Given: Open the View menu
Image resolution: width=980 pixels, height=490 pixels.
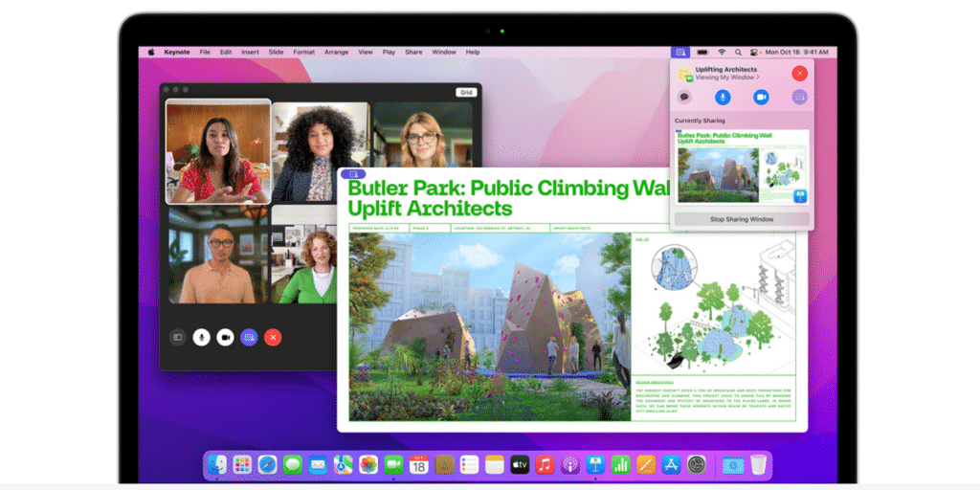Looking at the screenshot, I should click(366, 53).
